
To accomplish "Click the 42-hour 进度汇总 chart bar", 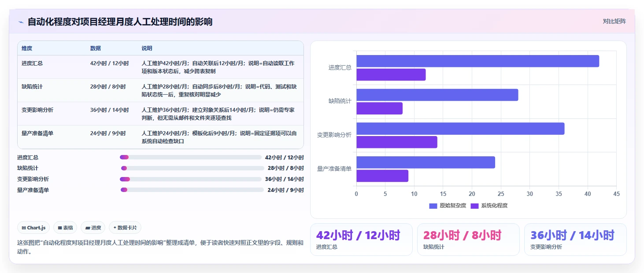I will pos(477,61).
